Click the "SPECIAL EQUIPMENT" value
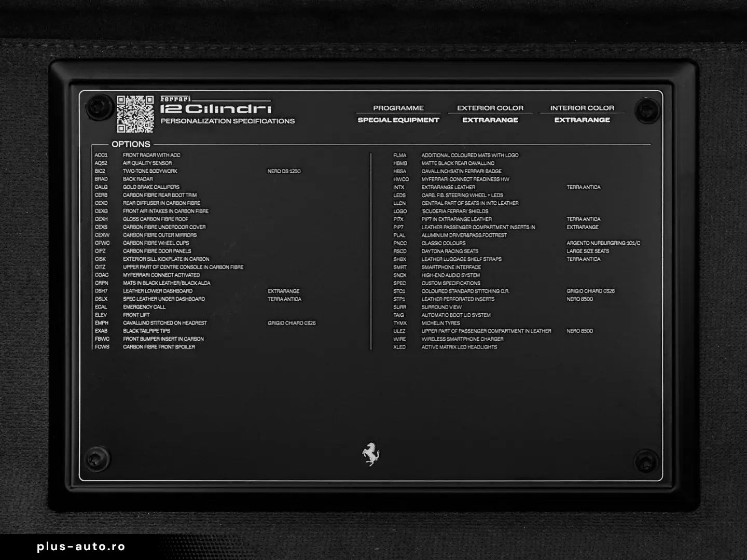747x560 pixels. click(x=398, y=120)
